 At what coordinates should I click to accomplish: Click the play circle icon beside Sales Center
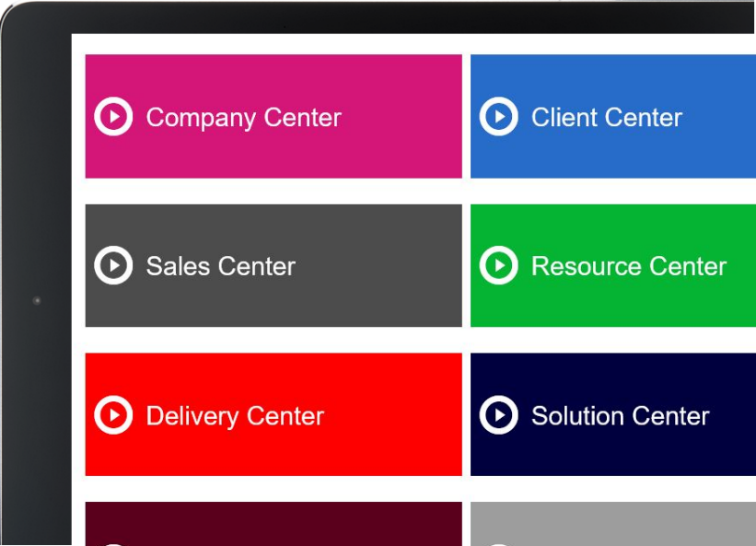click(x=113, y=265)
